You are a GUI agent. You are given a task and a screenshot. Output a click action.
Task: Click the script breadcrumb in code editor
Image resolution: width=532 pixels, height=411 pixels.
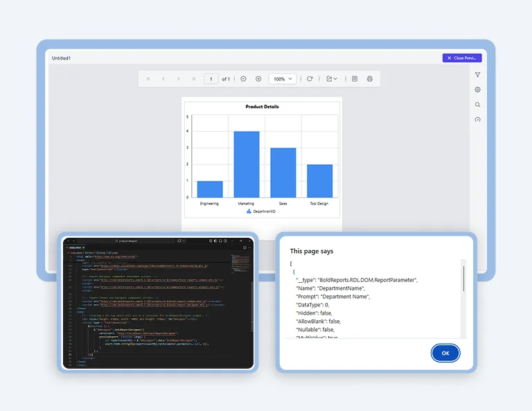pyautogui.click(x=114, y=253)
